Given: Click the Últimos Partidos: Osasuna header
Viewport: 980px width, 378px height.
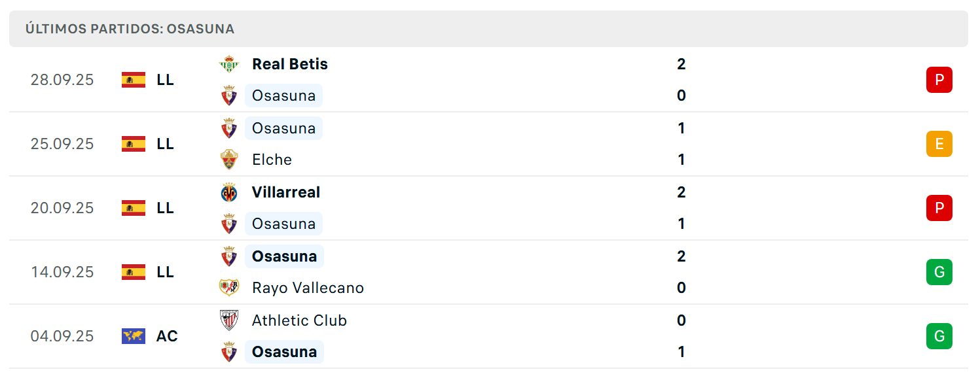Looking at the screenshot, I should tap(130, 29).
